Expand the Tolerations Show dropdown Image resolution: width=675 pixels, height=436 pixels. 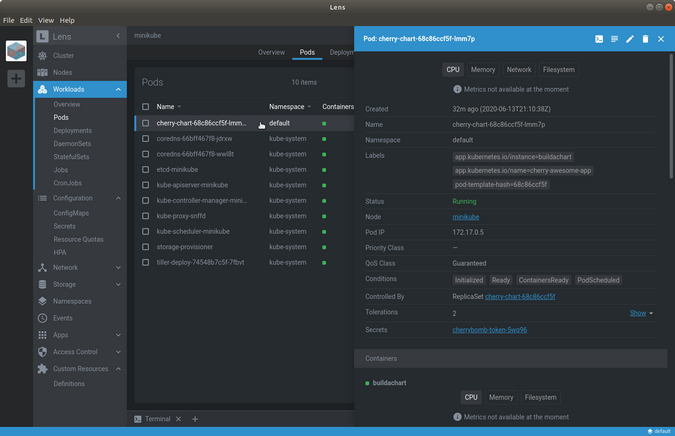tap(641, 313)
